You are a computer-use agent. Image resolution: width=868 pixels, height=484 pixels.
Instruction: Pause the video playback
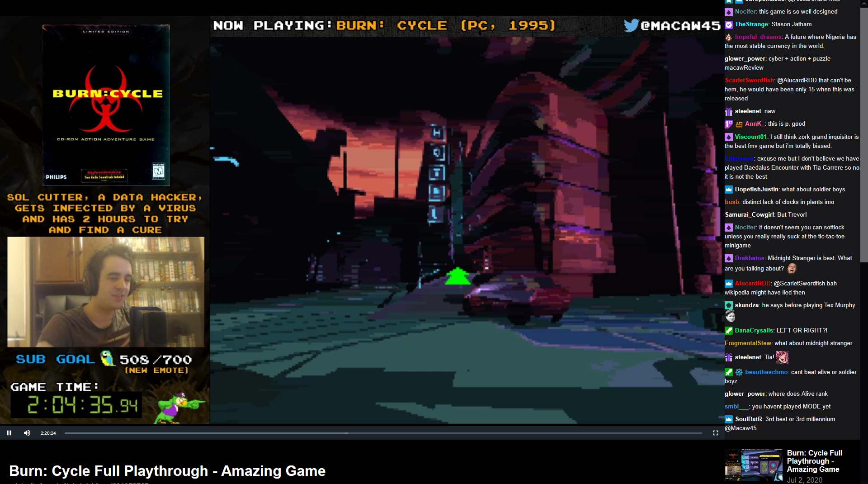pyautogui.click(x=9, y=433)
